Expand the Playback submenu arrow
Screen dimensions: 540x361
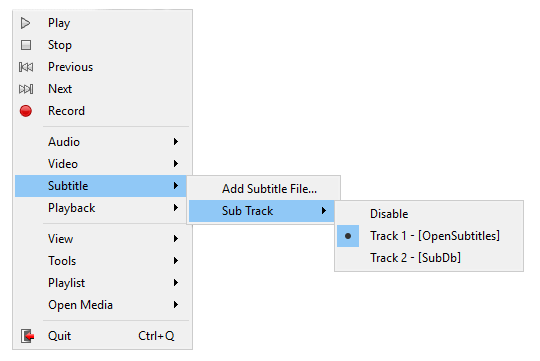(176, 208)
